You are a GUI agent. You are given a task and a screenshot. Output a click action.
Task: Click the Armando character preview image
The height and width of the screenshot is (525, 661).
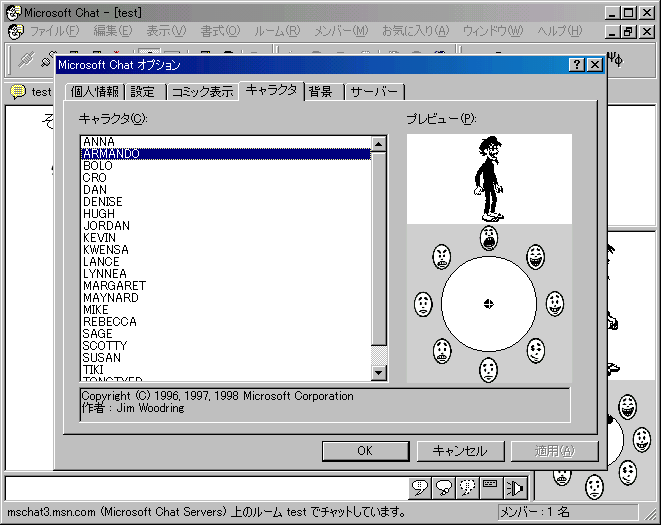tap(489, 179)
